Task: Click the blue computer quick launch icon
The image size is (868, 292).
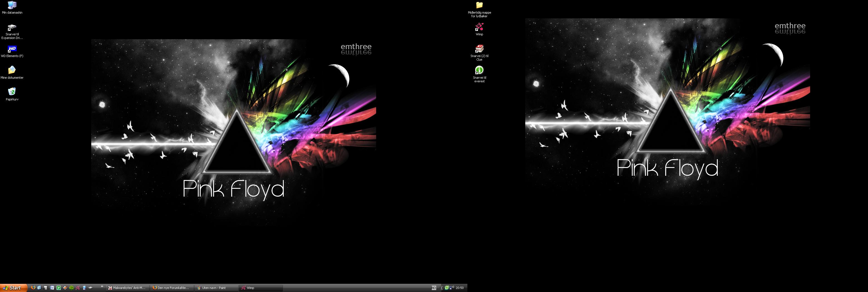Action: [84, 288]
